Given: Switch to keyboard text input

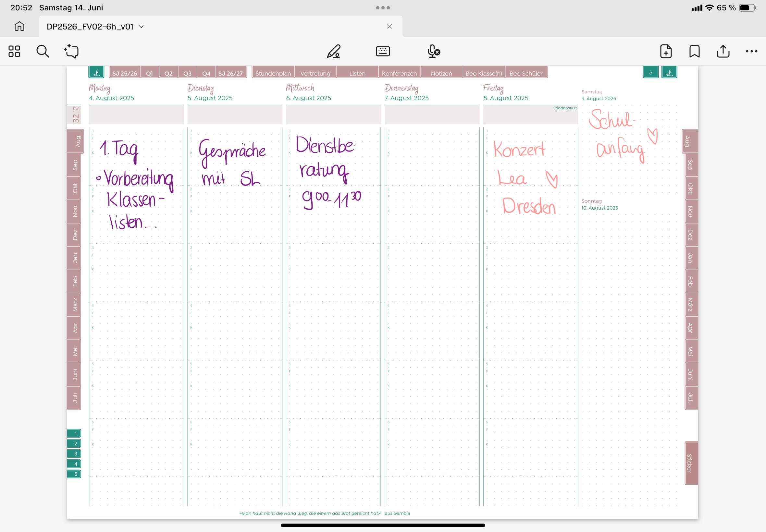Looking at the screenshot, I should [382, 51].
